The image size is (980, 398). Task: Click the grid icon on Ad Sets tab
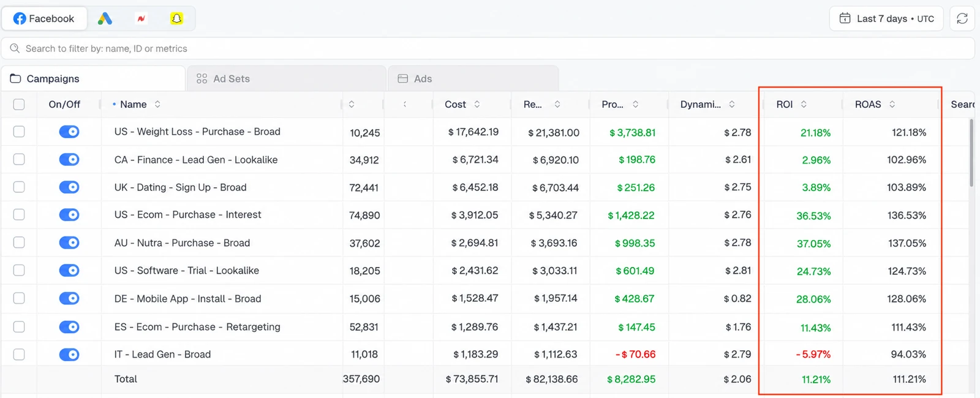pos(202,78)
